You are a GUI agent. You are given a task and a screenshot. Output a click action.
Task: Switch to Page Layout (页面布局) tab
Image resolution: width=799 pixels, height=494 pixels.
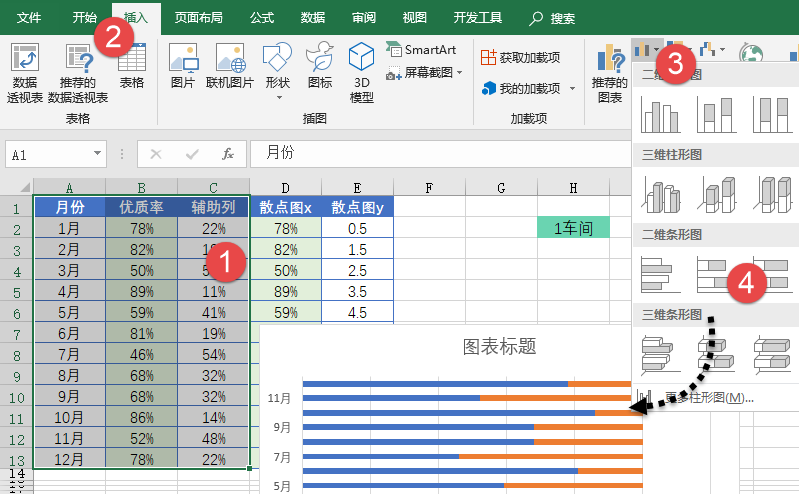pyautogui.click(x=199, y=18)
